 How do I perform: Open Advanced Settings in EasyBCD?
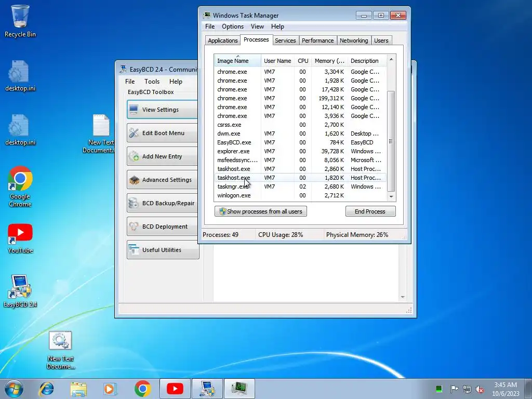162,180
